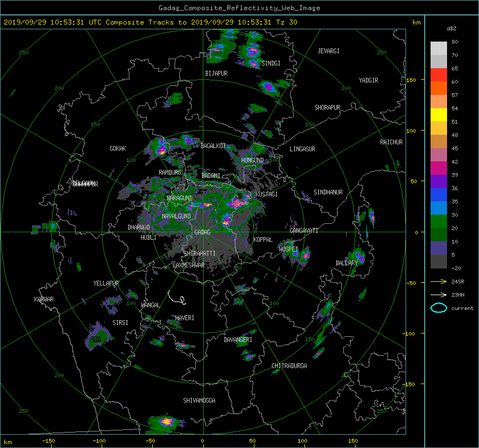Click the DHARWAD city label
The height and width of the screenshot is (448, 479).
(x=139, y=227)
